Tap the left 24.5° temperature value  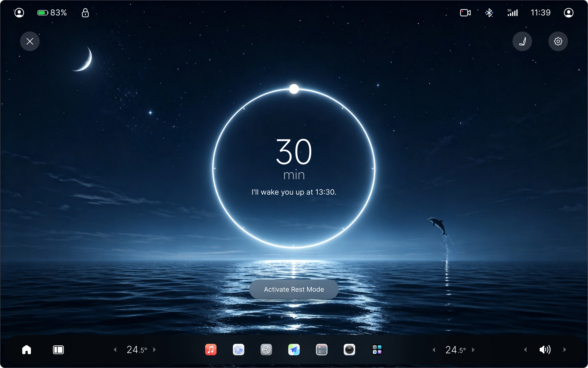coord(137,350)
